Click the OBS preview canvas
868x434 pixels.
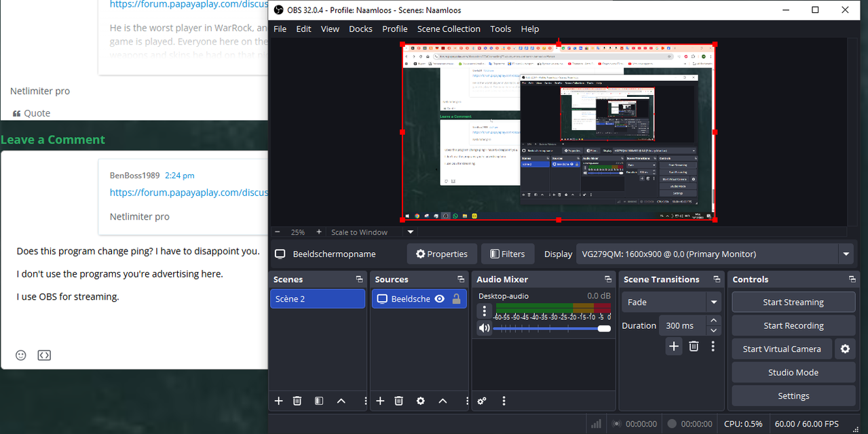558,132
